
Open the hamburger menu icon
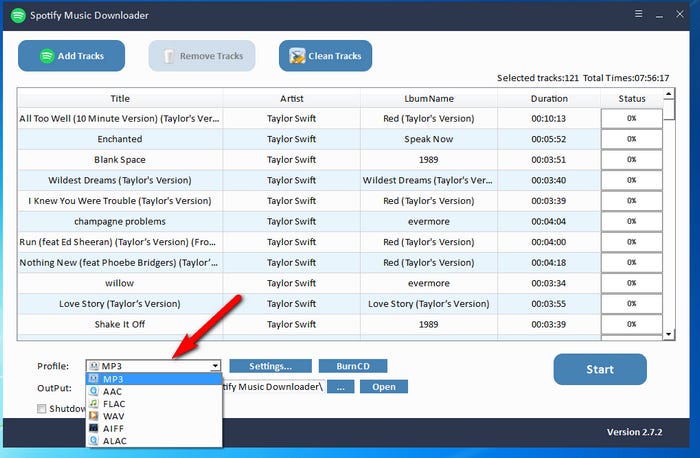pyautogui.click(x=639, y=14)
